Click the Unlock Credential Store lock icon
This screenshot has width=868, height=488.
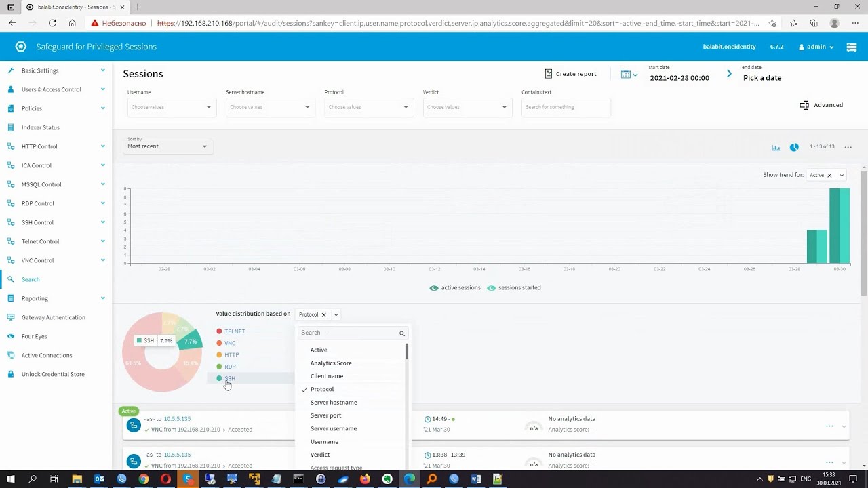coord(10,374)
